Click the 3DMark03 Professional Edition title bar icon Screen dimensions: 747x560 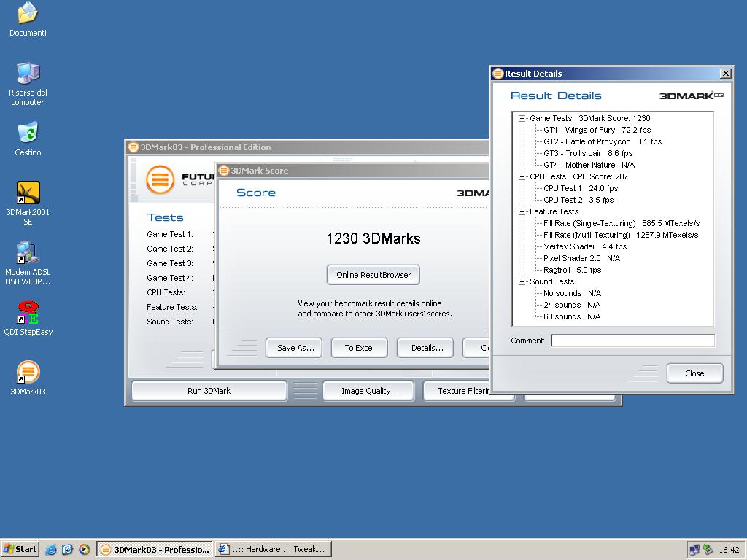[x=133, y=147]
